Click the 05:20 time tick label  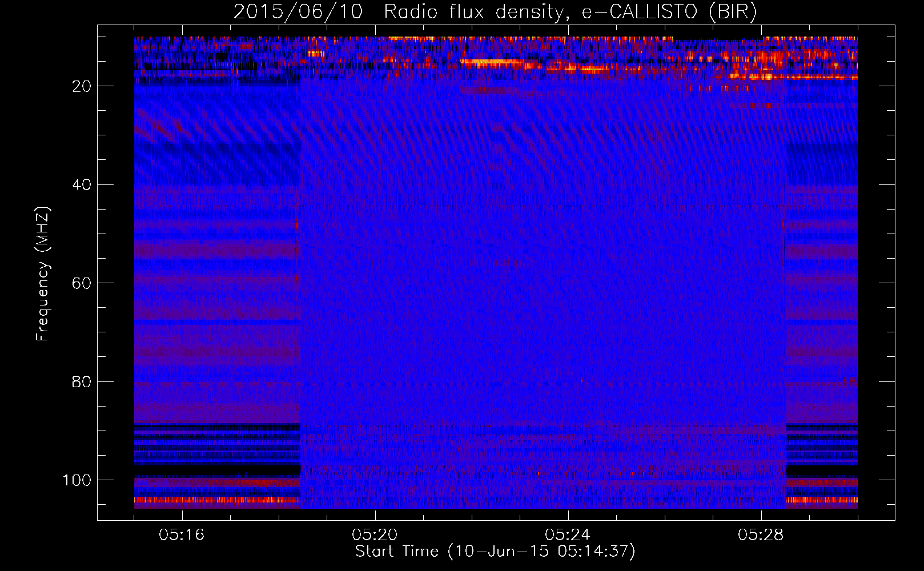[375, 535]
